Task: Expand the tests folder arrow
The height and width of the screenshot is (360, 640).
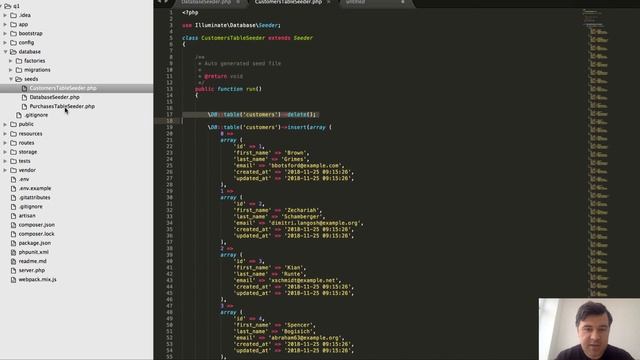Action: point(5,161)
